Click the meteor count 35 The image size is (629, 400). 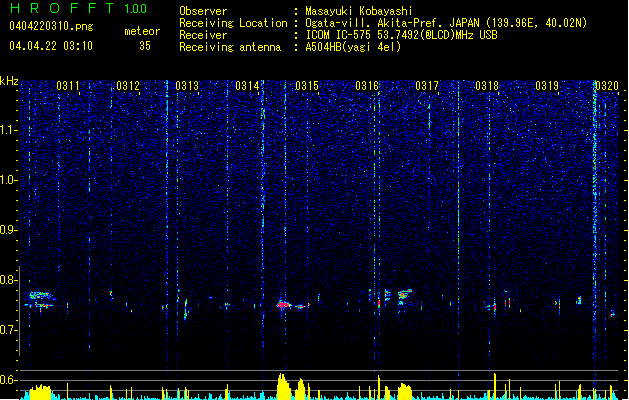coord(145,46)
